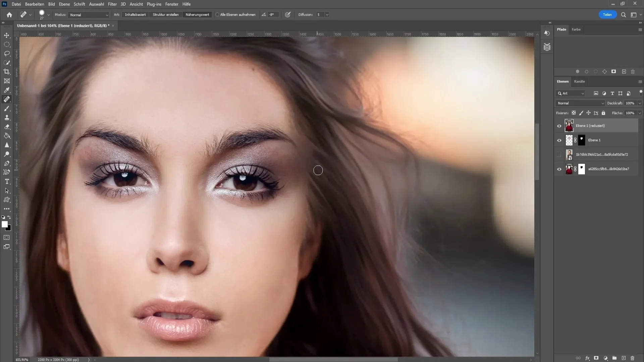This screenshot has height=362, width=644.
Task: Click the Näherungswert button in toolbar
Action: click(x=198, y=15)
